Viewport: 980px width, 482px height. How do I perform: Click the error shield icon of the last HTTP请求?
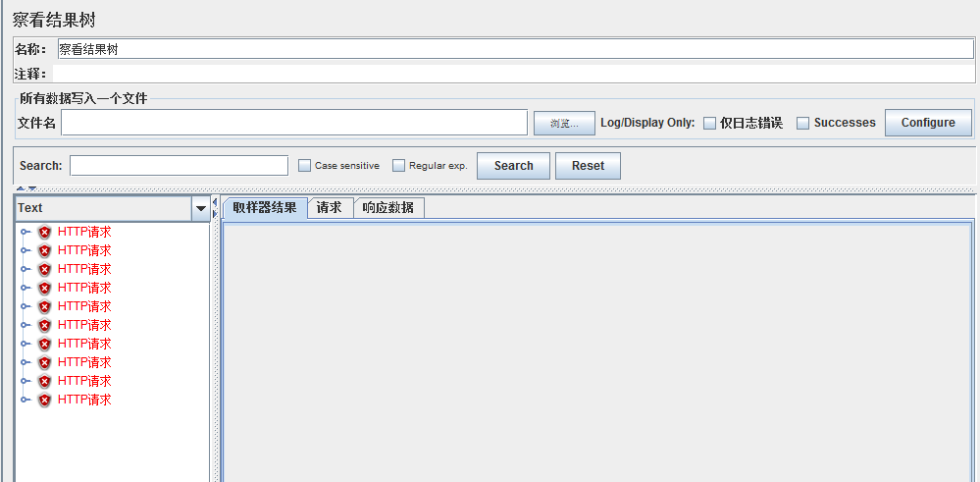(x=44, y=401)
